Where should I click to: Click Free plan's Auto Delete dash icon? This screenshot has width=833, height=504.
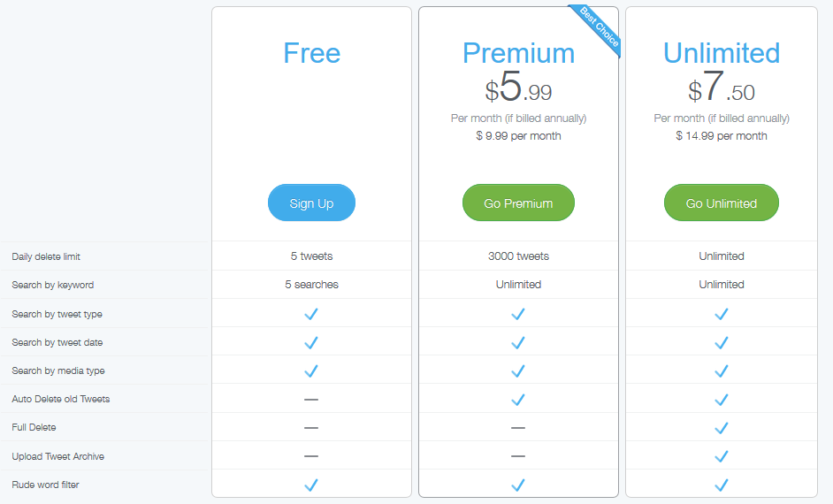311,400
